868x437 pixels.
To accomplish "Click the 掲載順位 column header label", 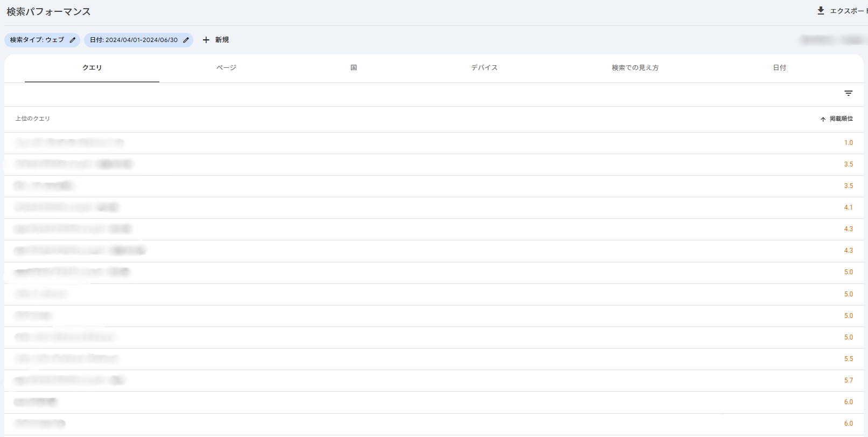I will click(841, 119).
